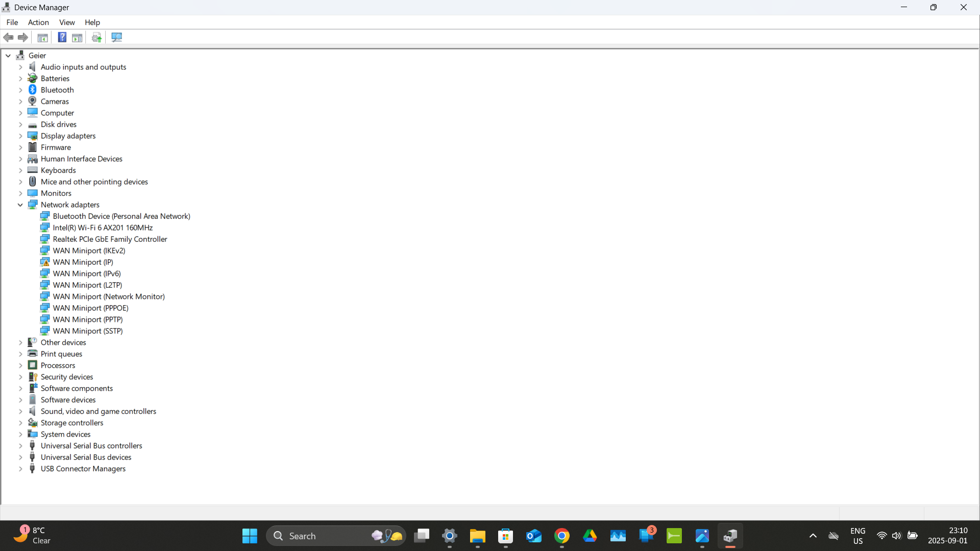
Task: Expand Universal Serial Bus controllers
Action: click(x=20, y=446)
